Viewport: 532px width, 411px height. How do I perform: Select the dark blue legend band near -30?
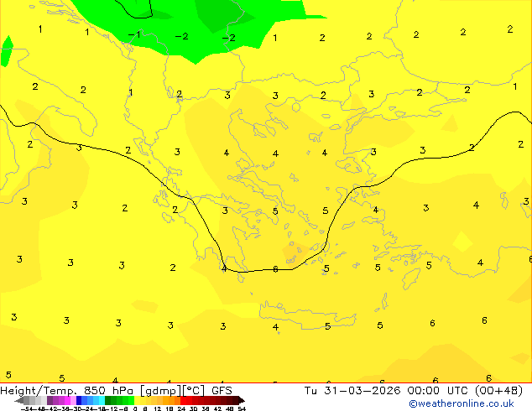[79, 400]
